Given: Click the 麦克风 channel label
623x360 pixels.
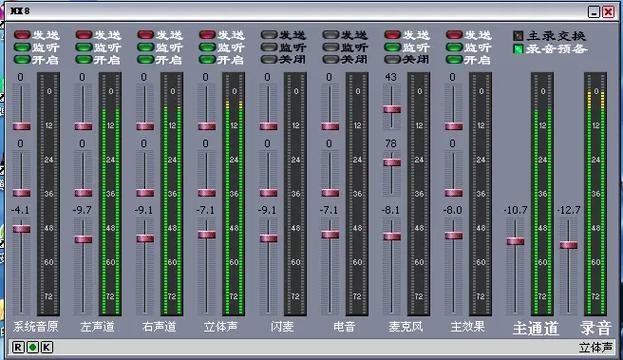Looking at the screenshot, I should coord(406,327).
